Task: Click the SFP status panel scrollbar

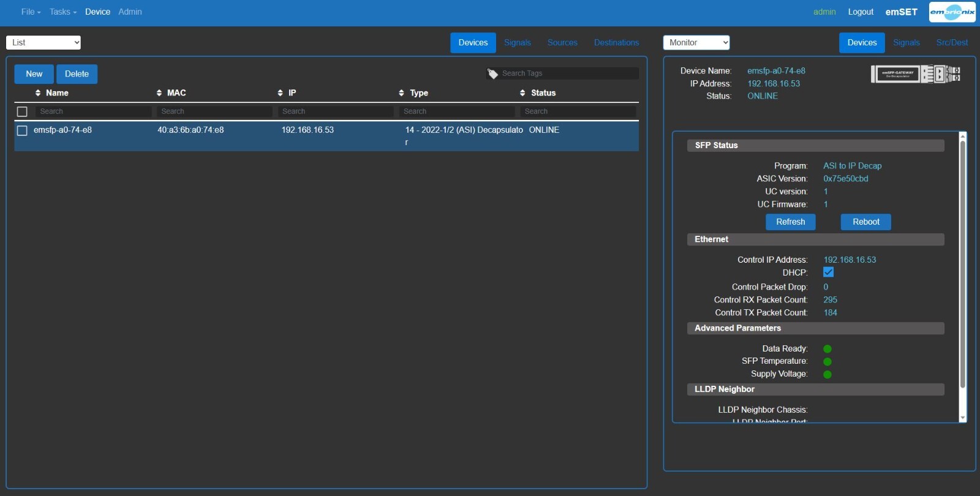Action: [x=962, y=263]
